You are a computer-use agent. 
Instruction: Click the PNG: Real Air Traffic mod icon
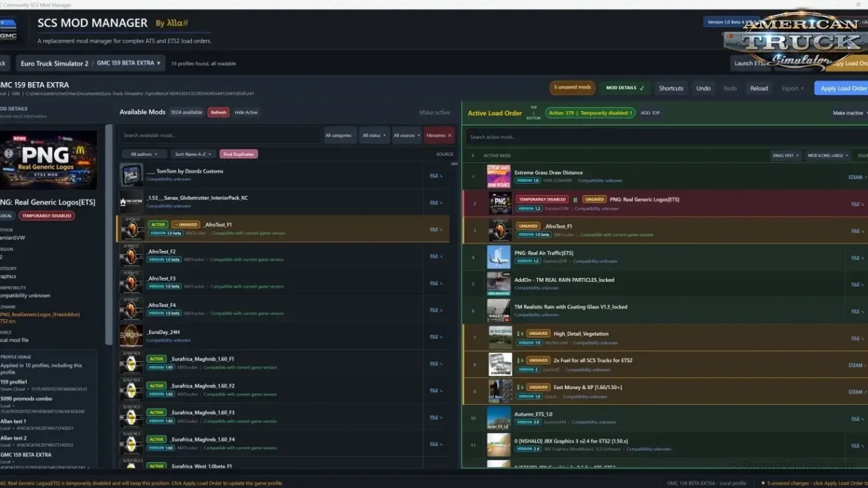pyautogui.click(x=498, y=257)
